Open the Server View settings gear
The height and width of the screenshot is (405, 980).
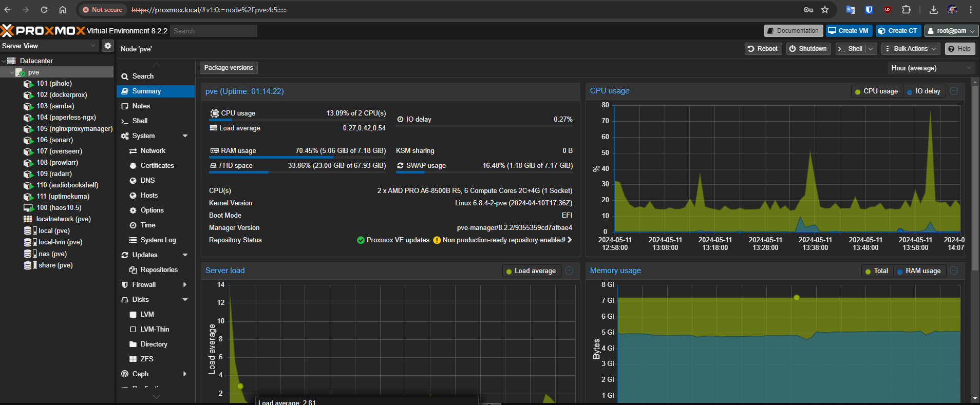(x=107, y=46)
